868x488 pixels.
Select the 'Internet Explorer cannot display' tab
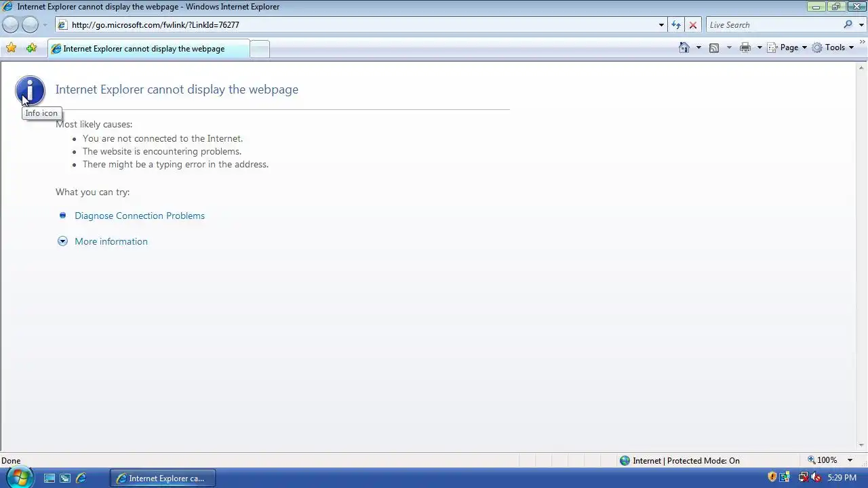pyautogui.click(x=148, y=49)
